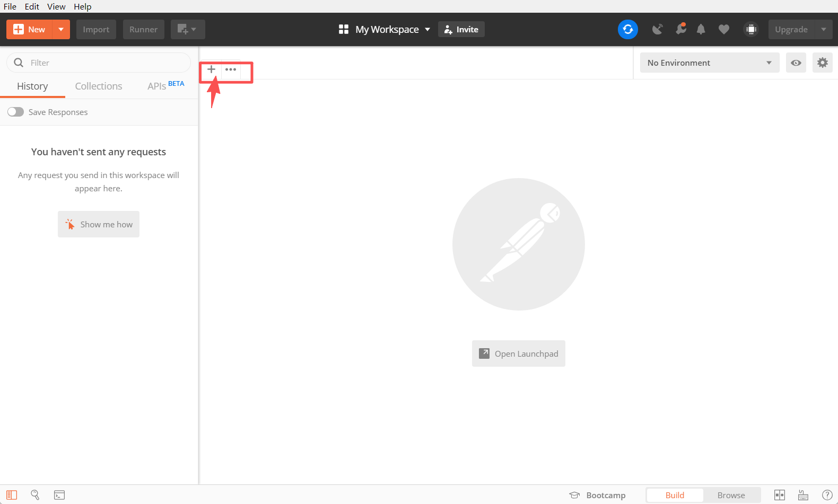Open Bootcamp lessons
The height and width of the screenshot is (504, 838).
tap(597, 495)
